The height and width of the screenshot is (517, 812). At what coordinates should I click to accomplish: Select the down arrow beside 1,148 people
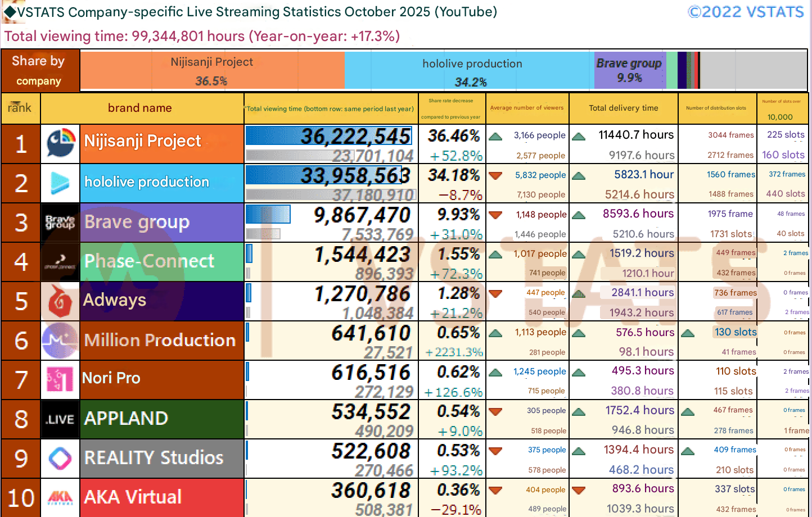tap(495, 215)
